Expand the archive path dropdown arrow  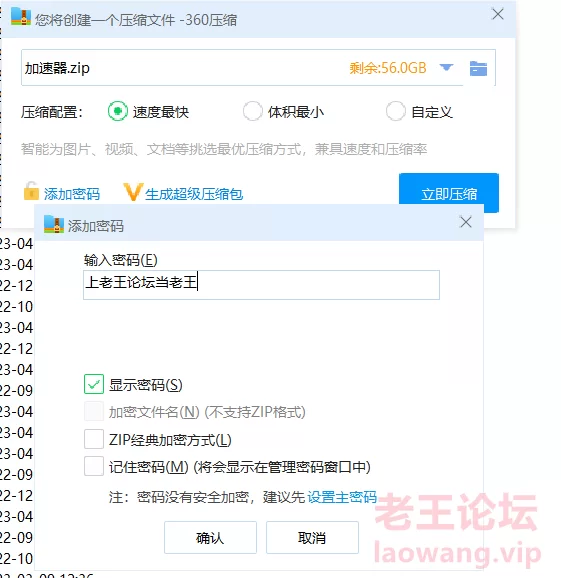446,67
